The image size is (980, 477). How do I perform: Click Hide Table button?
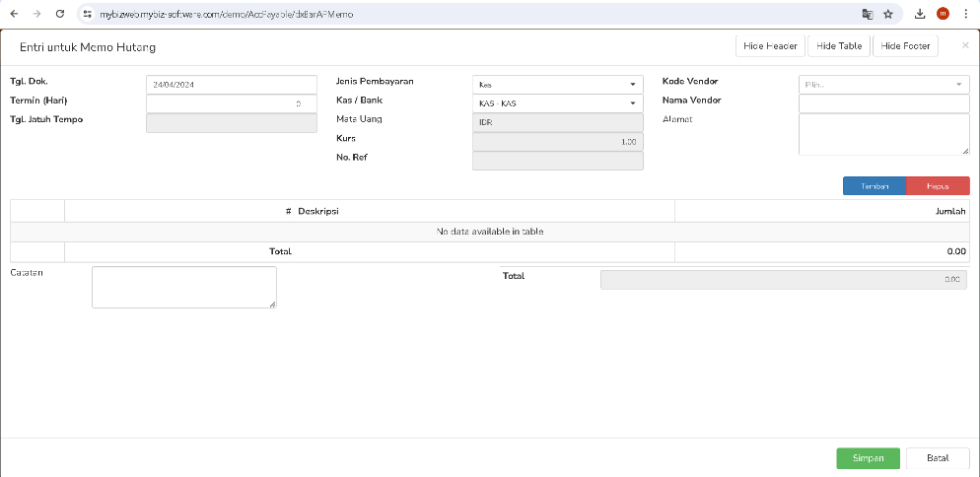839,45
